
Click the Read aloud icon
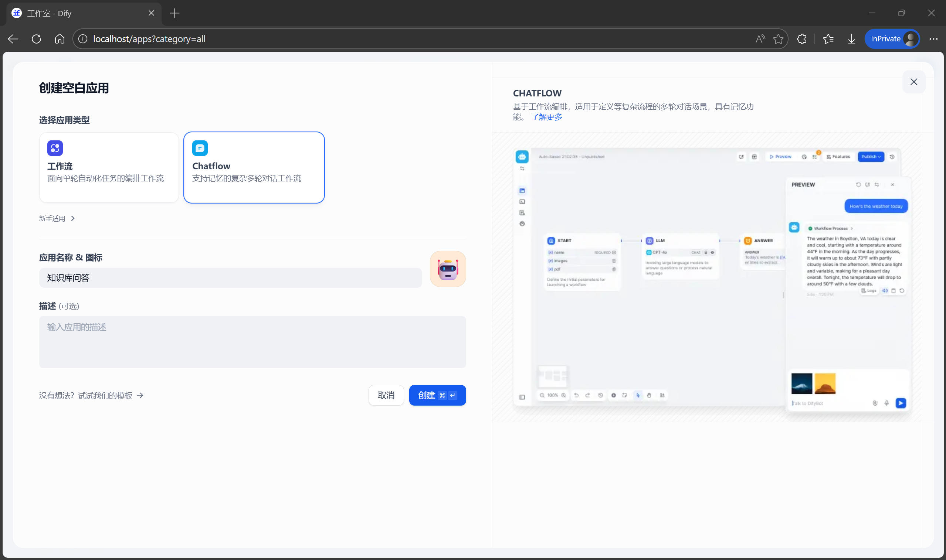[760, 39]
